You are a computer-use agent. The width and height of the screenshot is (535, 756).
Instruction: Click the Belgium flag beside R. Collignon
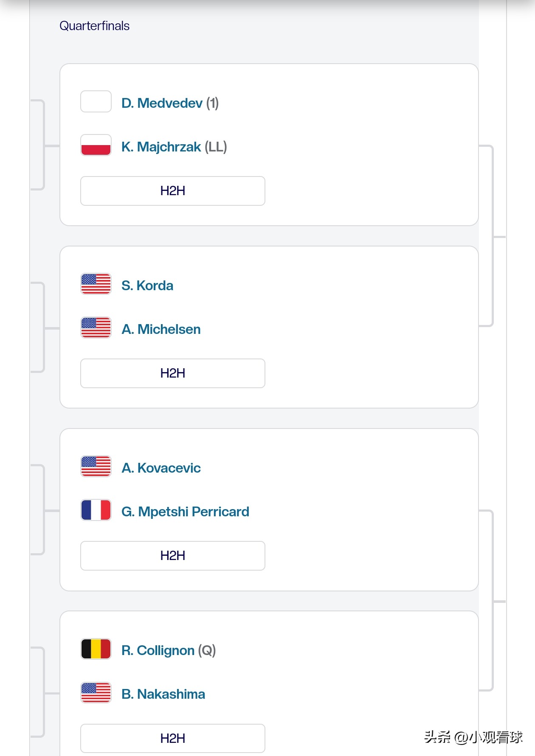[96, 649]
